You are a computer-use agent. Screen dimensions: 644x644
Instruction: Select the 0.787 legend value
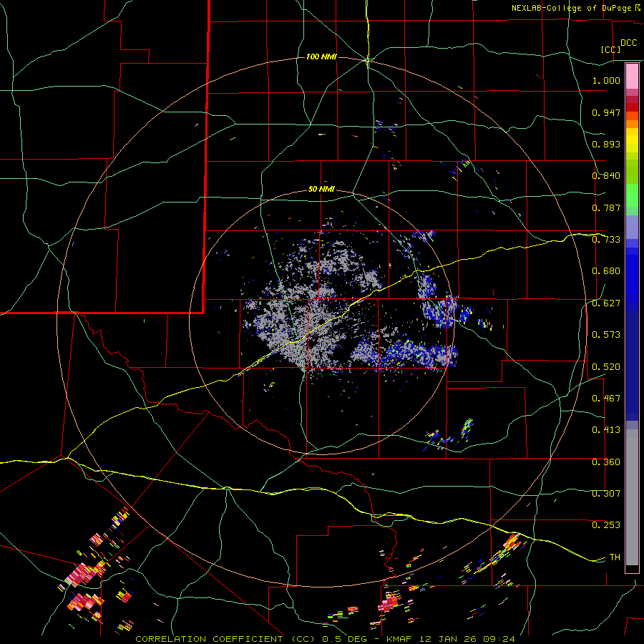pyautogui.click(x=606, y=208)
